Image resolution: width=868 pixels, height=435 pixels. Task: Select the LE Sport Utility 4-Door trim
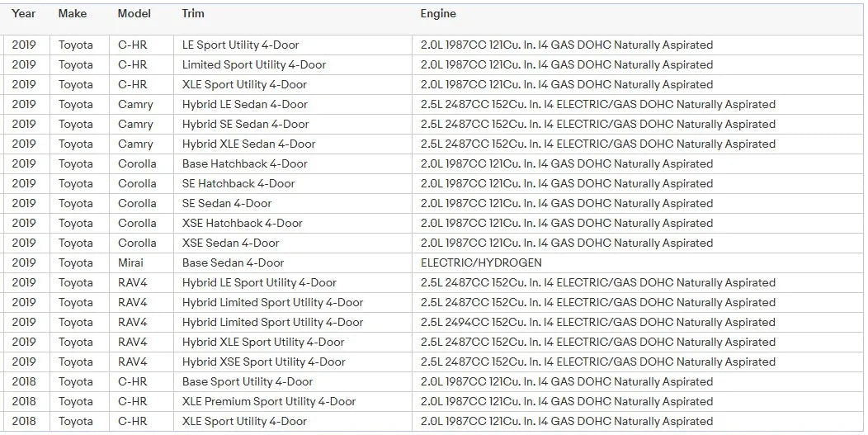click(x=240, y=45)
